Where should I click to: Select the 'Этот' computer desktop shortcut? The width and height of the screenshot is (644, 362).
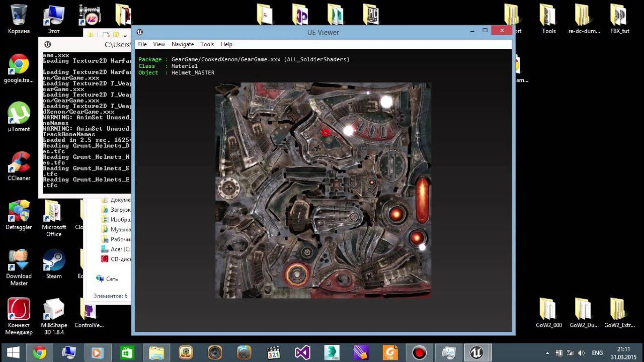click(54, 19)
